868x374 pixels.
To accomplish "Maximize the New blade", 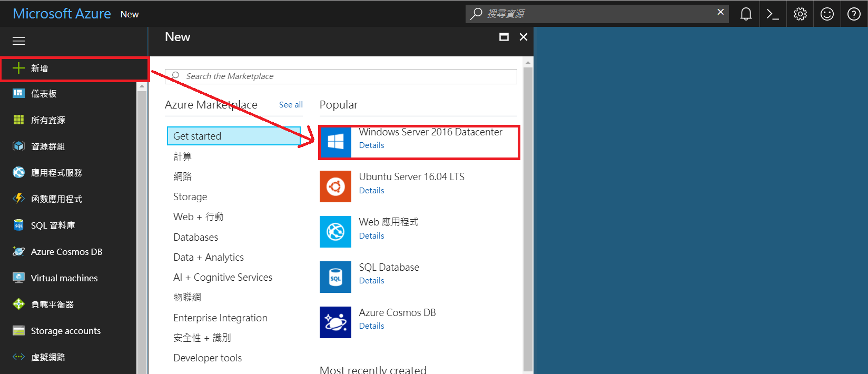I will tap(504, 37).
